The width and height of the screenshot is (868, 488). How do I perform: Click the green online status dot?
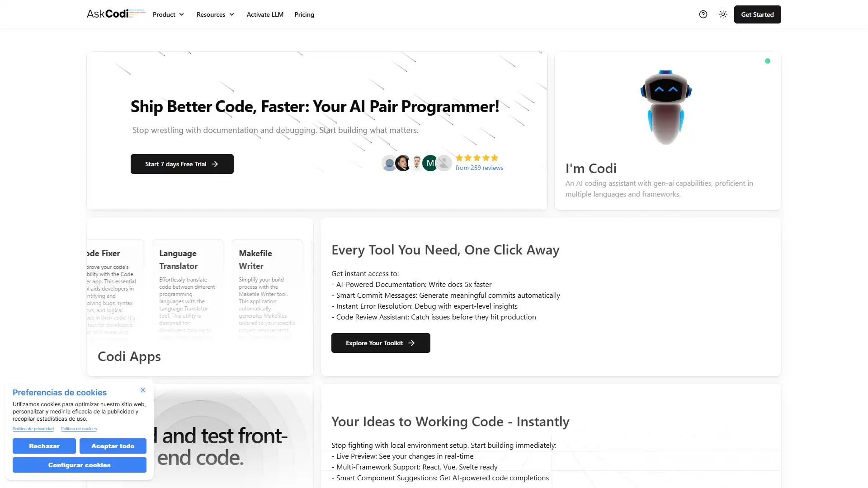[x=767, y=61]
